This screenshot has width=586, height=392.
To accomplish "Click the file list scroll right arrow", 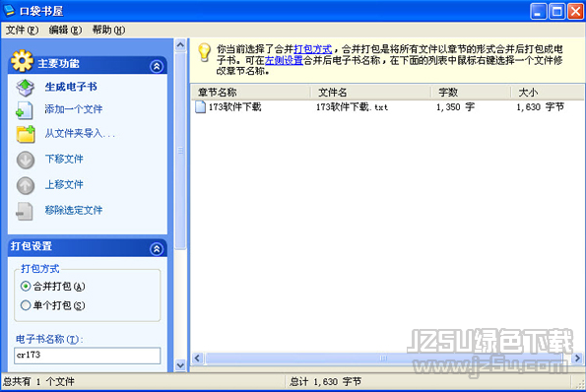I will tap(577, 359).
